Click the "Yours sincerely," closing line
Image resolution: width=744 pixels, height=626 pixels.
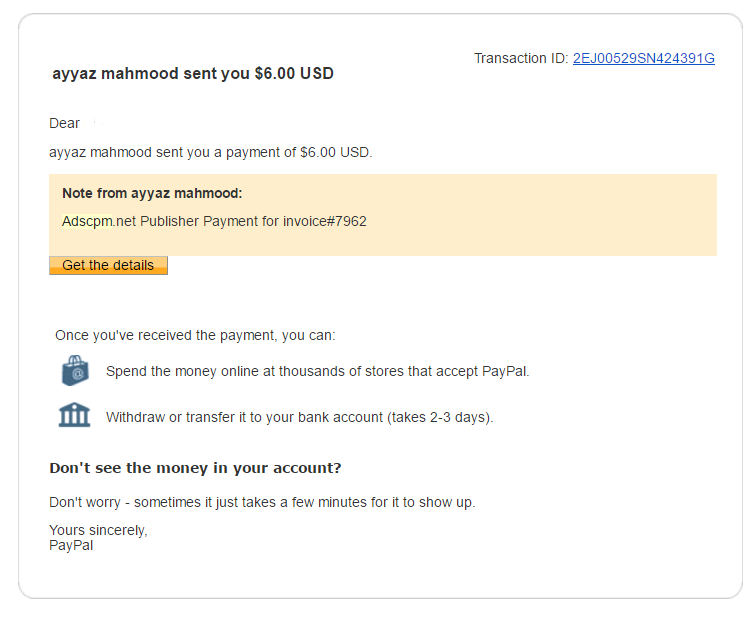(98, 530)
